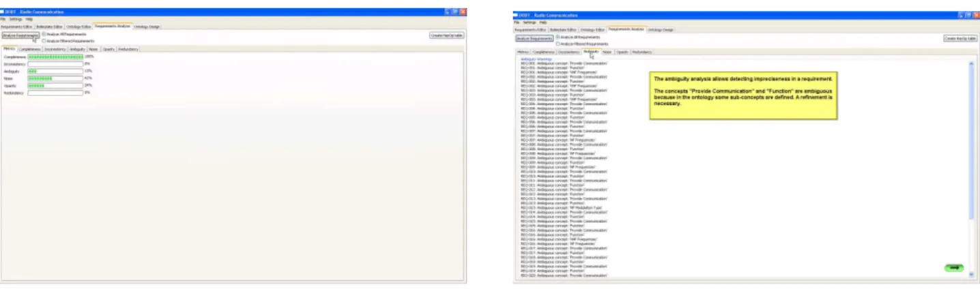This screenshot has width=980, height=289.
Task: Open the Boilerplate Editor tab in the metrics window
Action: [49, 27]
